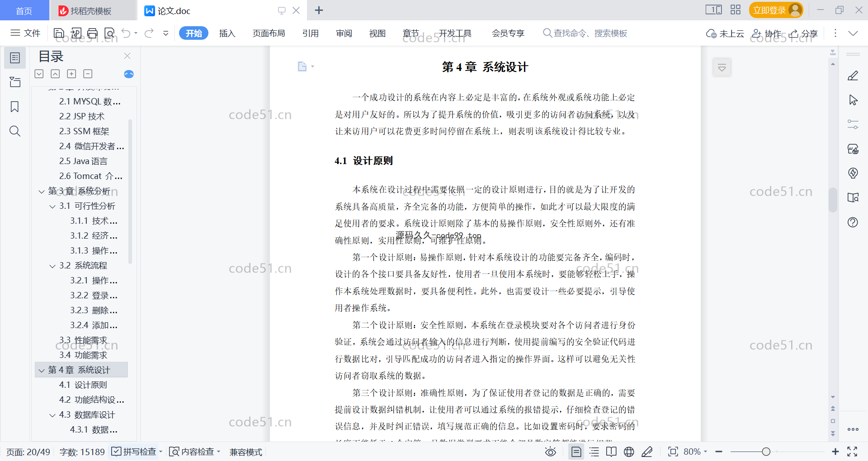Switch to outline view mode icon
The width and height of the screenshot is (868, 461).
coord(594,452)
